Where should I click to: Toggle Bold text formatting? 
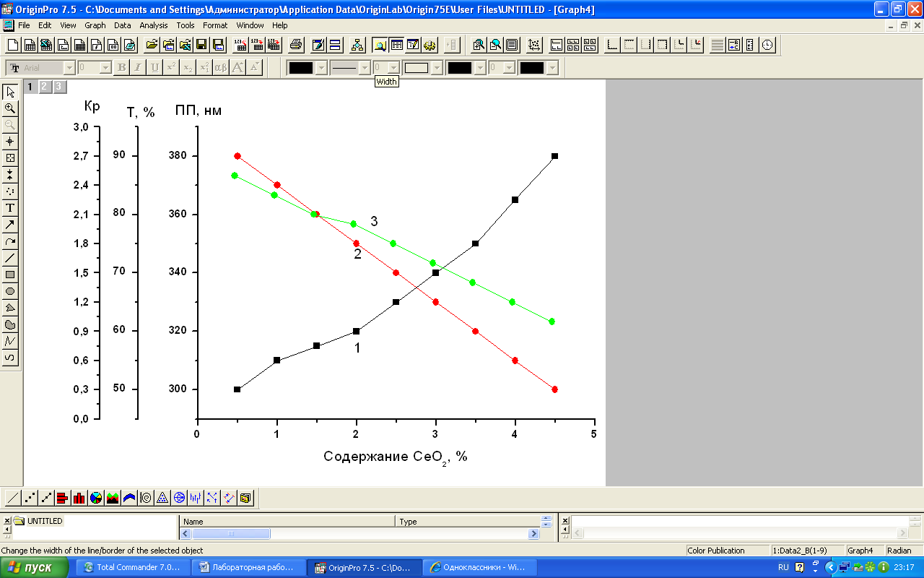(121, 67)
